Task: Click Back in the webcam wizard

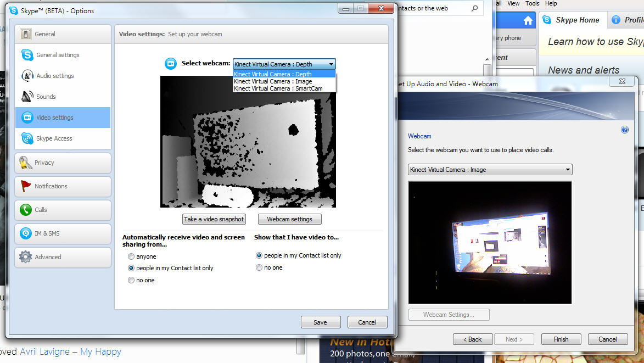Action: 473,339
